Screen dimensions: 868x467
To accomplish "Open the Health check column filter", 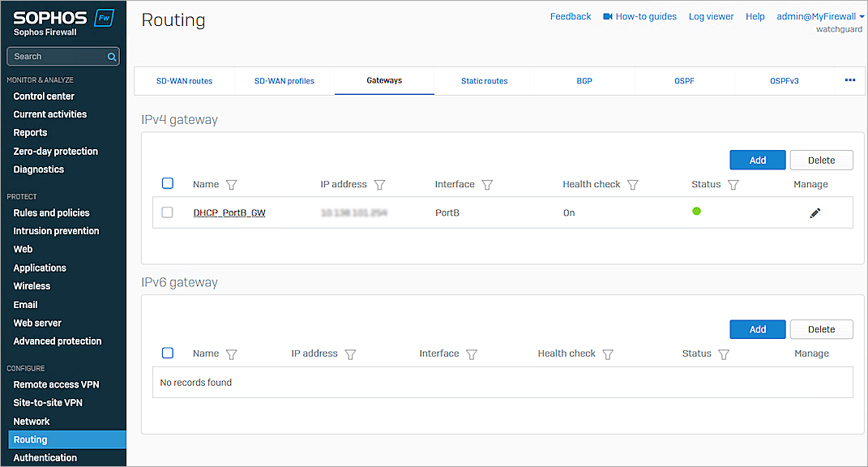I will pos(632,184).
